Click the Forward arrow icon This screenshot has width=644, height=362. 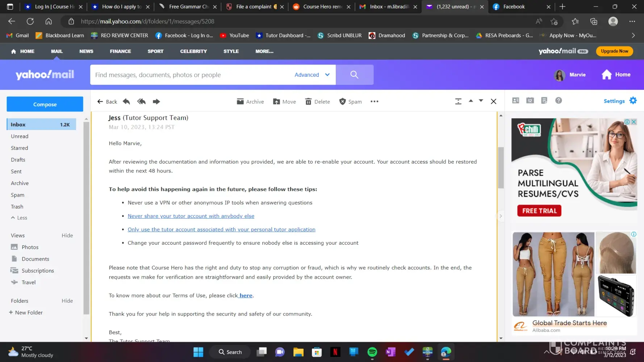tap(156, 102)
